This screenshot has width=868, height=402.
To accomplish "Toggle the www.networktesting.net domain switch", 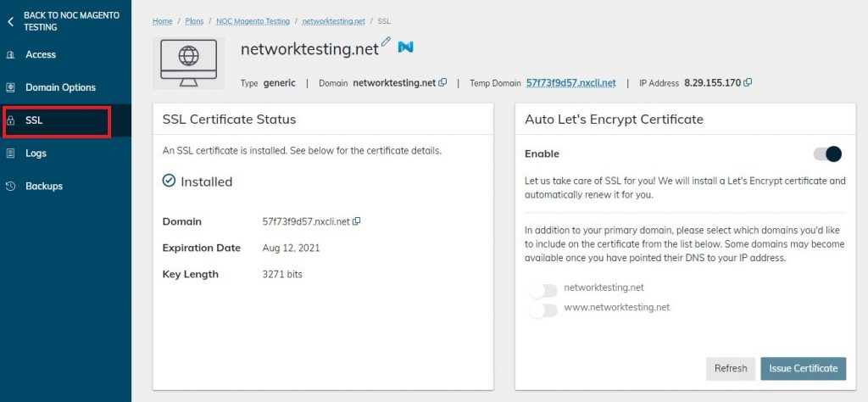I will click(542, 310).
